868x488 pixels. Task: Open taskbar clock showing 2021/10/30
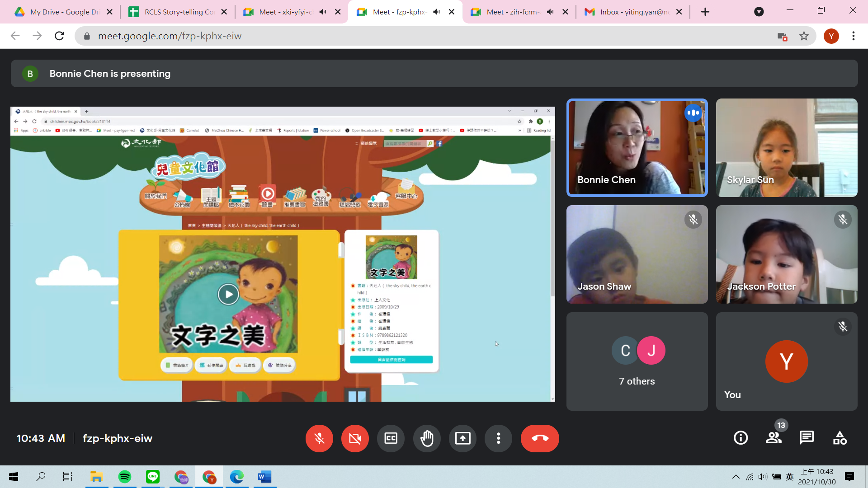tap(817, 477)
